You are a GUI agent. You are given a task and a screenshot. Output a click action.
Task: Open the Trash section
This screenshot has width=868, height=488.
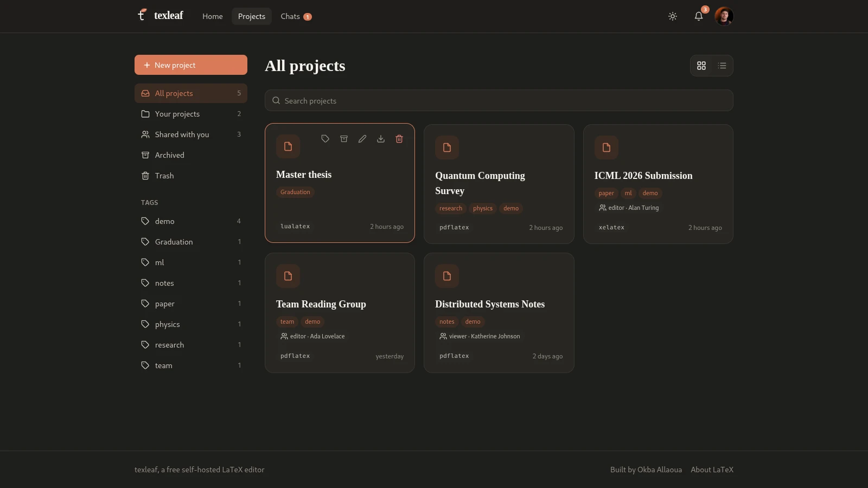[191, 176]
